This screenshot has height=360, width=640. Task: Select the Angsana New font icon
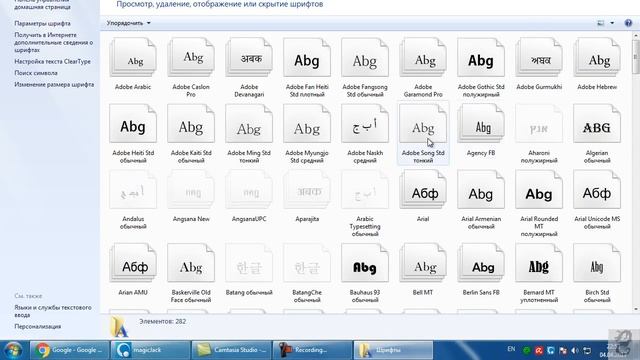(x=191, y=190)
